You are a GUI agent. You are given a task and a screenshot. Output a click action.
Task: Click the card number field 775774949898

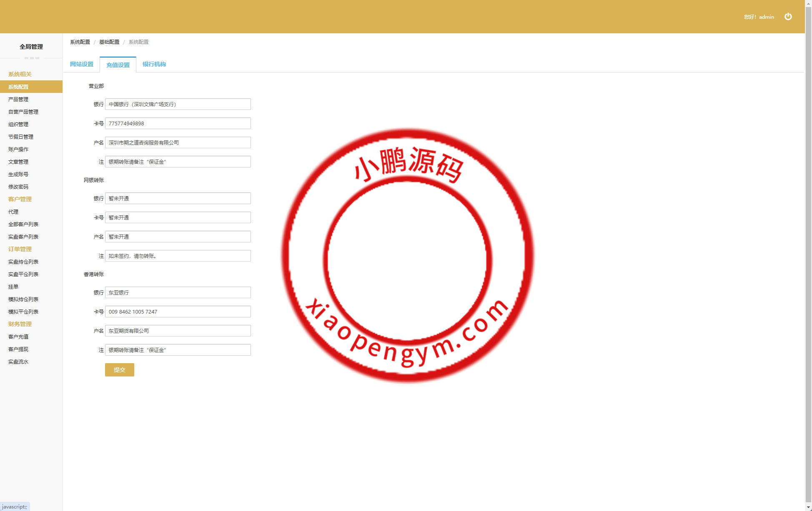[x=178, y=123]
